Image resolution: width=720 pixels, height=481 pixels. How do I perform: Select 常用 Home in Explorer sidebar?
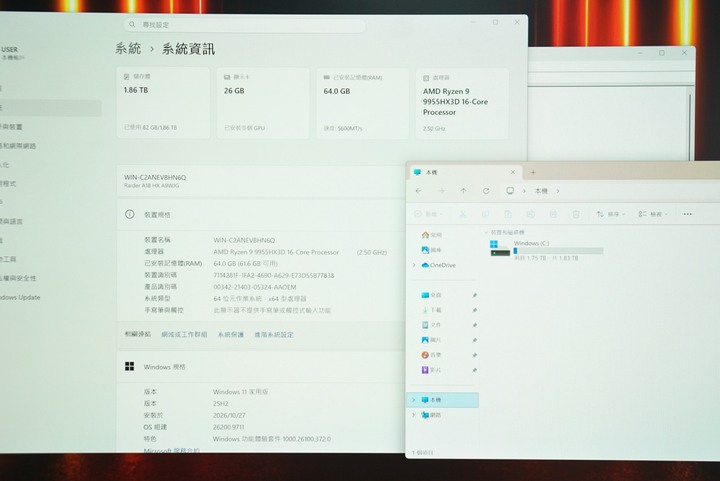(432, 235)
